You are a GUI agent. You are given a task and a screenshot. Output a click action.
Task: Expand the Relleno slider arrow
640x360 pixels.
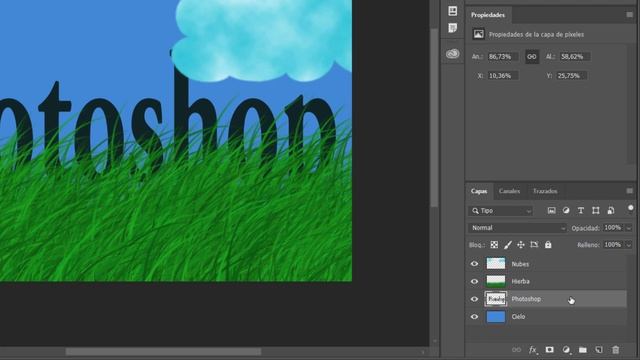[x=629, y=245]
